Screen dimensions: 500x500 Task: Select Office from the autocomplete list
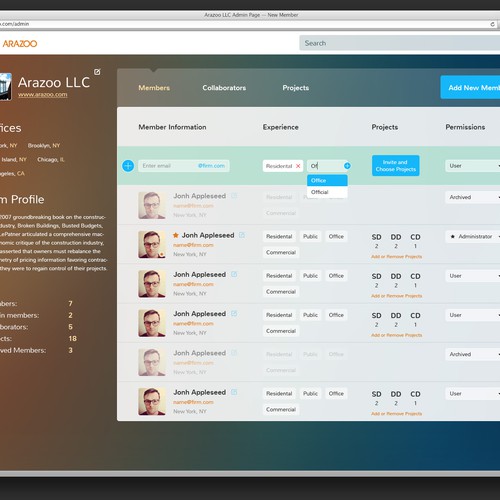(327, 180)
